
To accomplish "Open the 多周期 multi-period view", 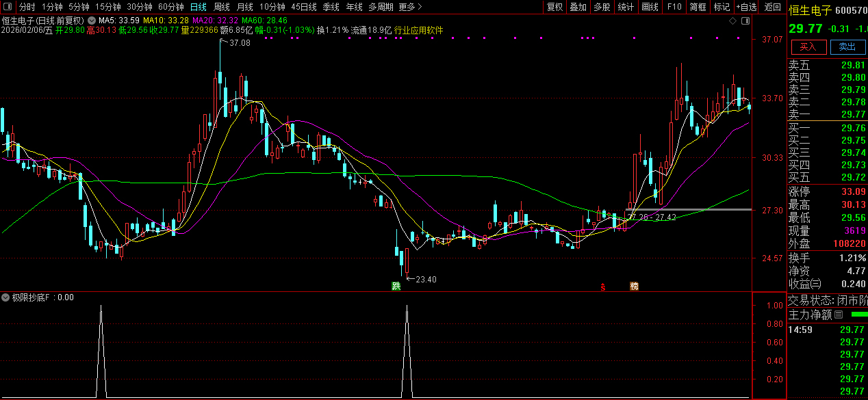I will click(x=381, y=7).
